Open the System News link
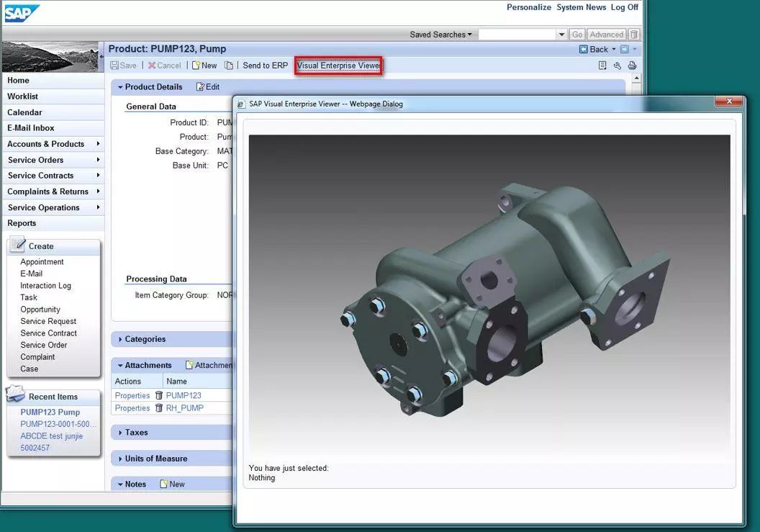The width and height of the screenshot is (760, 532). point(581,7)
